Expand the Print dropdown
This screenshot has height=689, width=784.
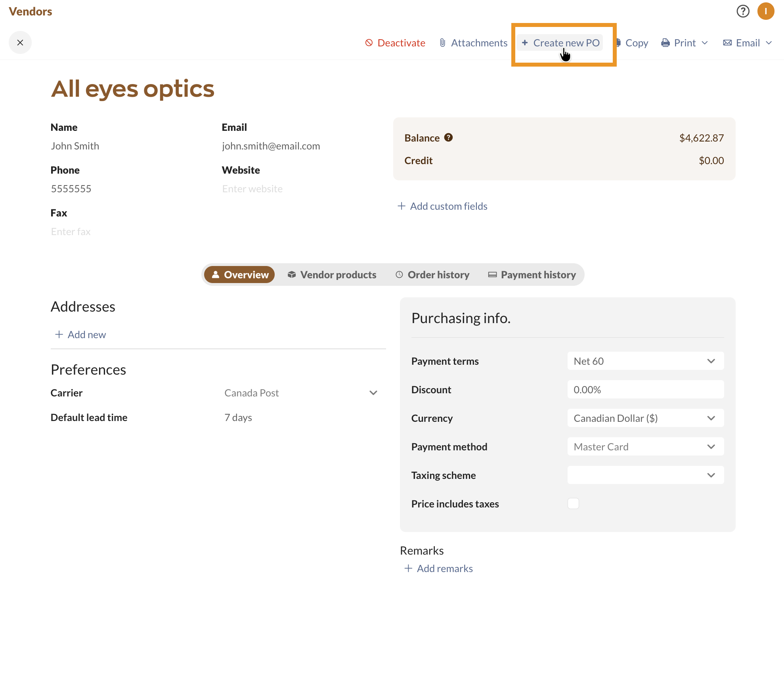pyautogui.click(x=705, y=43)
